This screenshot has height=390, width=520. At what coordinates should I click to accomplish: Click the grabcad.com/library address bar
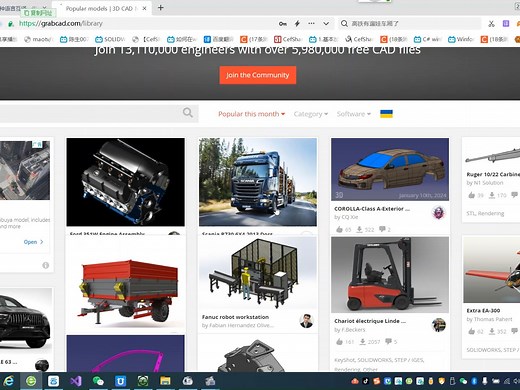point(140,23)
